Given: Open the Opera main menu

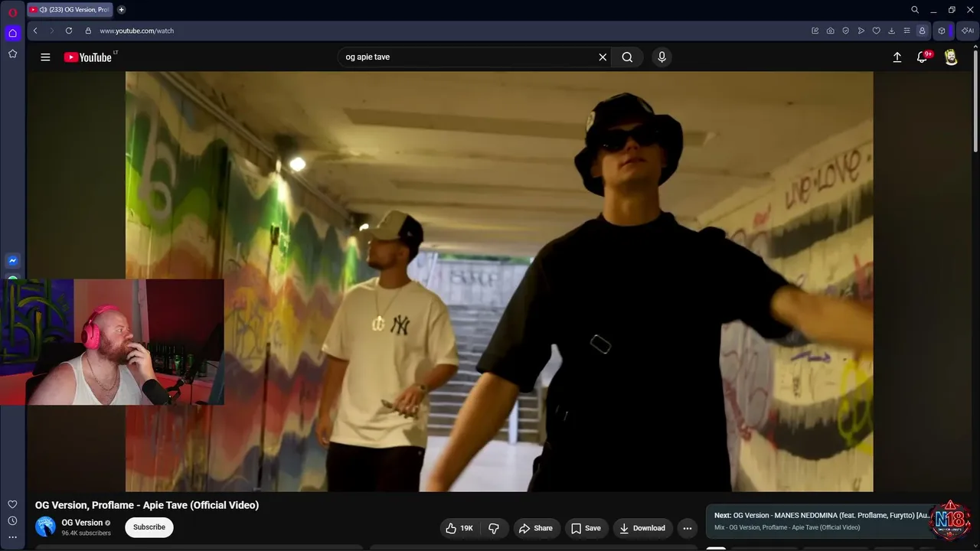Looking at the screenshot, I should 12,12.
